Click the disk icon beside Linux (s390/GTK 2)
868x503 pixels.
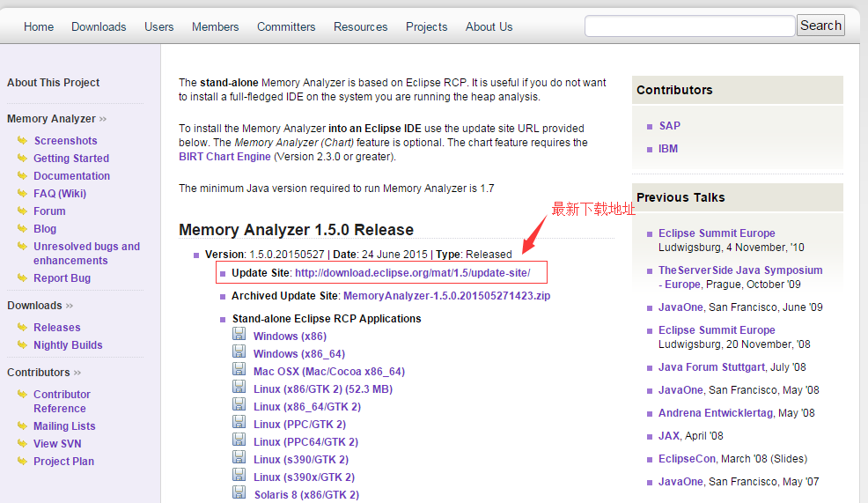(239, 457)
